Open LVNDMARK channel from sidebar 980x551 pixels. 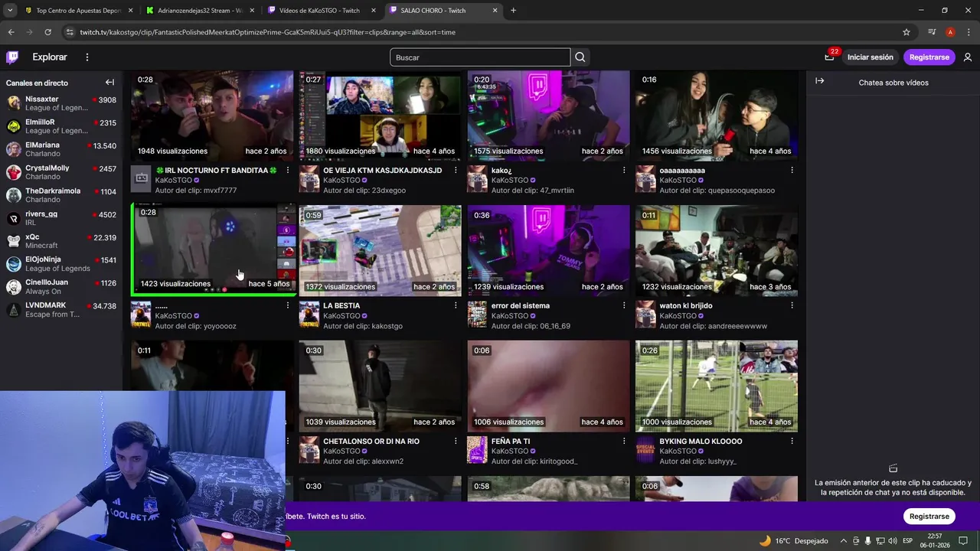60,310
